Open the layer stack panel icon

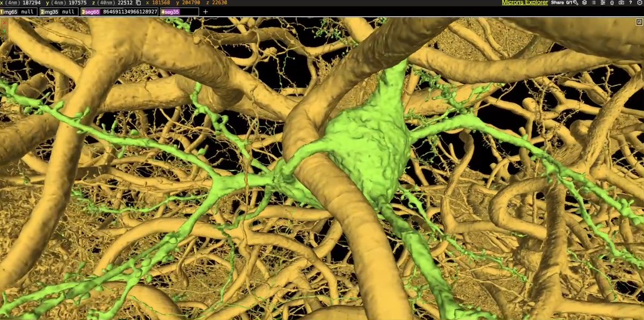click(x=584, y=3)
